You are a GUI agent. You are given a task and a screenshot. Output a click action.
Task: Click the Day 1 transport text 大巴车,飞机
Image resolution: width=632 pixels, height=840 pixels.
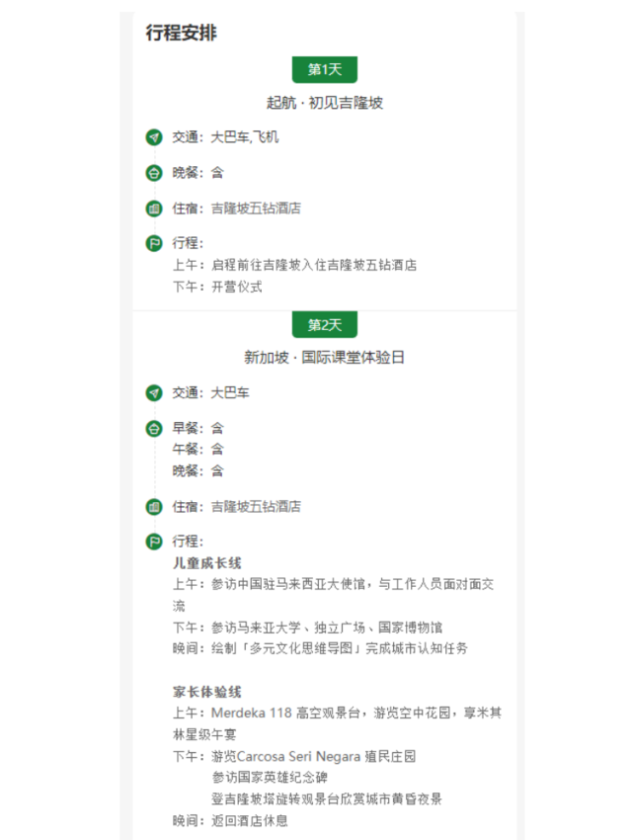point(245,137)
